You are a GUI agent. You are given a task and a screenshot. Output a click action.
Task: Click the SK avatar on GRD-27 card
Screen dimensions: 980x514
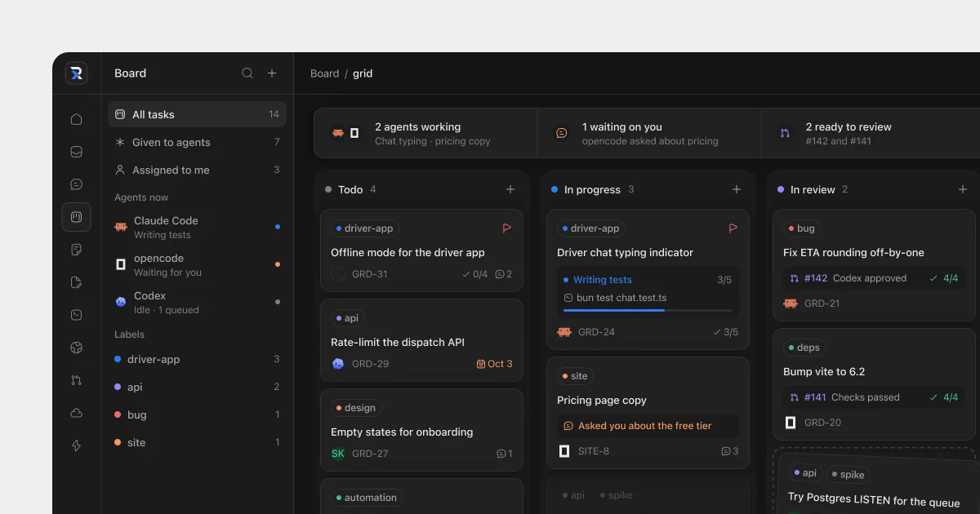click(338, 454)
